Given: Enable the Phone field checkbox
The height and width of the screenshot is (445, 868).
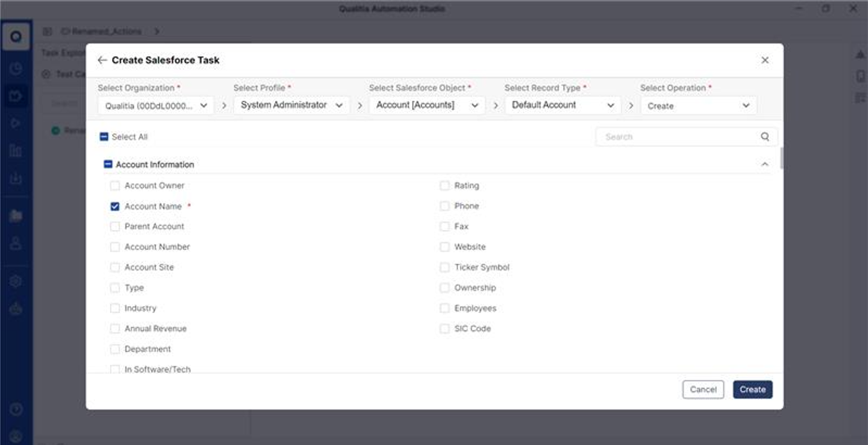Looking at the screenshot, I should coord(444,206).
